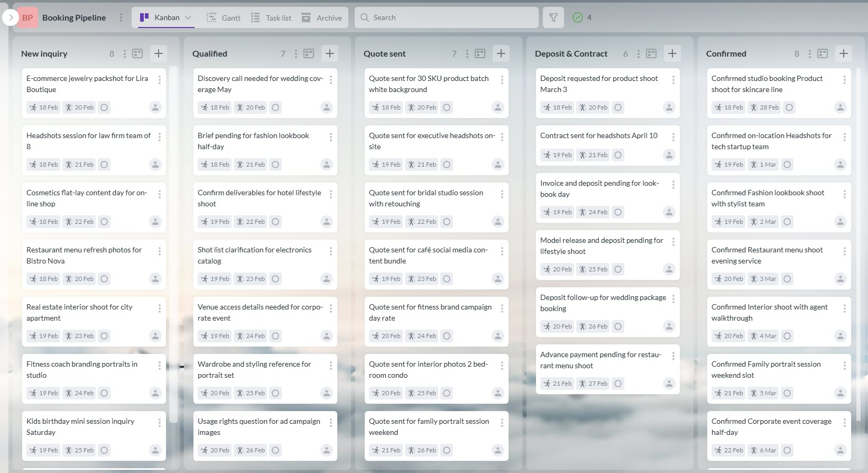The image size is (868, 473).
Task: Open menu for Brief pending fashion lookbook card
Action: 331,137
